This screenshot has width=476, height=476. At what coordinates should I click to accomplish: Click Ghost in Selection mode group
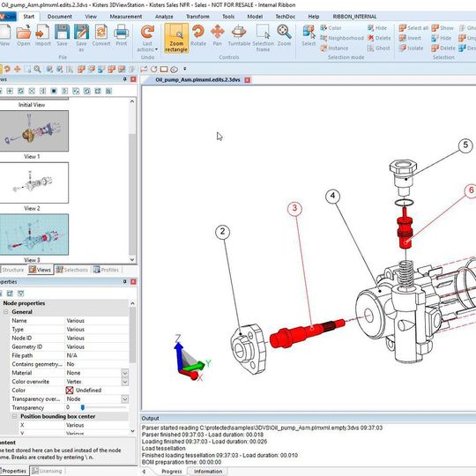click(x=378, y=48)
